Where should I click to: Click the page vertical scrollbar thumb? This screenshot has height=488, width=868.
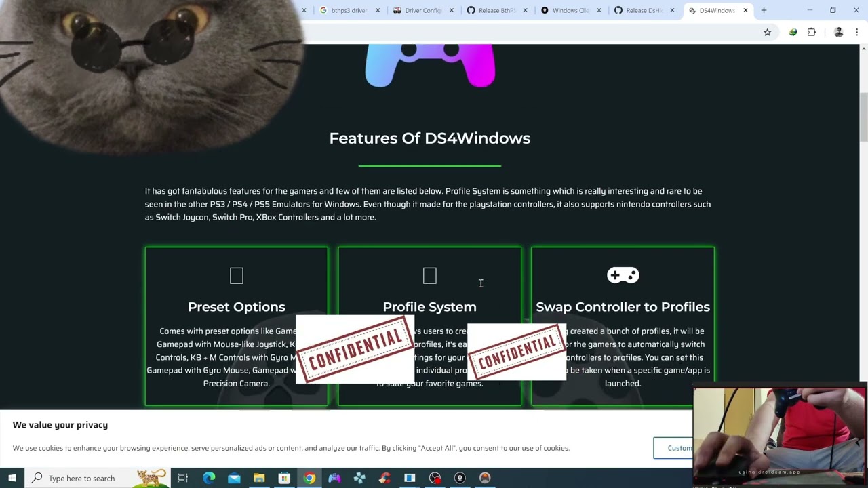click(863, 117)
